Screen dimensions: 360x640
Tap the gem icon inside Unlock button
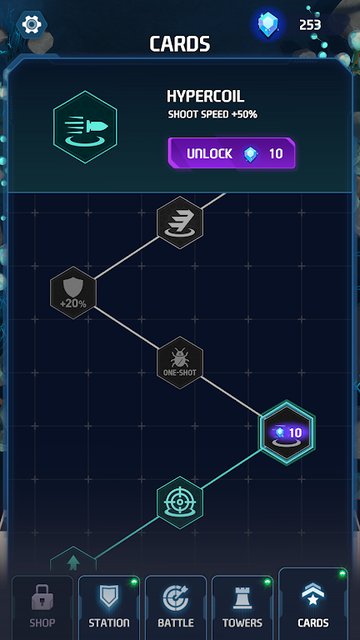(250, 154)
